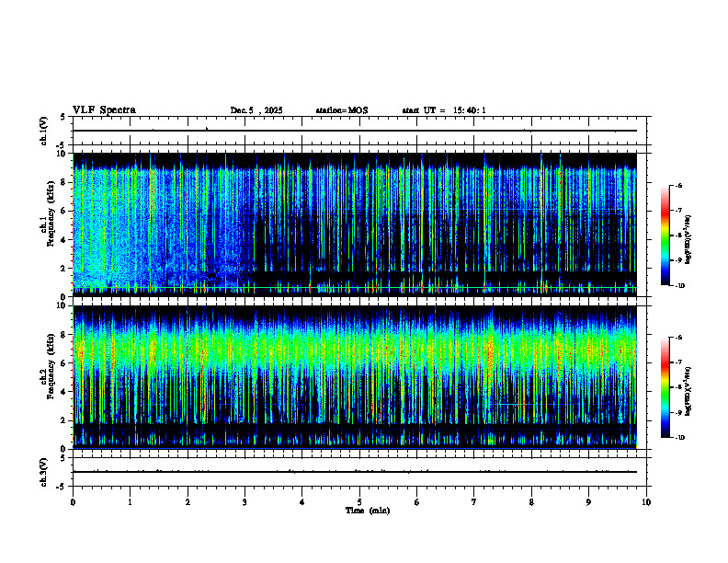Click time axis tick label "10"
This screenshot has width=728, height=563.
point(646,502)
